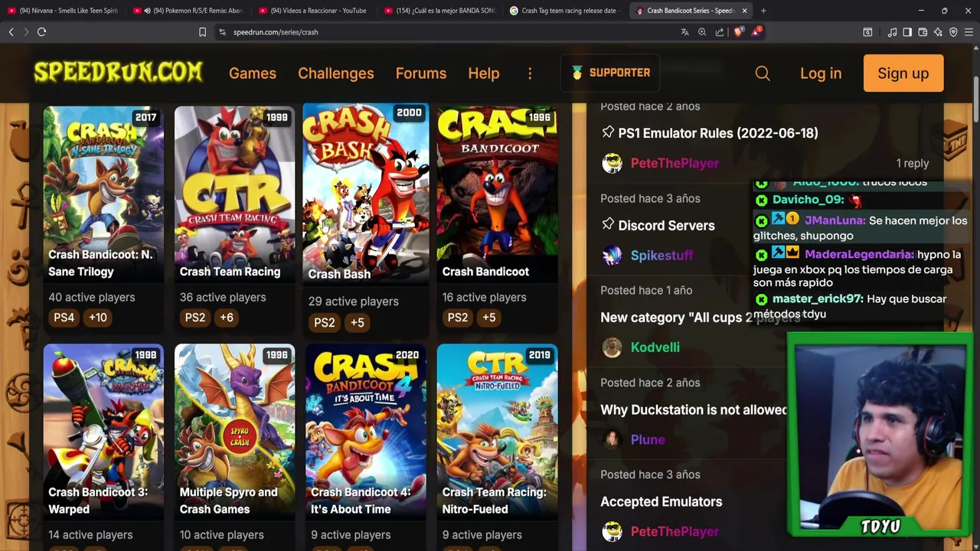Bookmark this page with the bookmark icon
The width and height of the screenshot is (980, 551).
[202, 32]
